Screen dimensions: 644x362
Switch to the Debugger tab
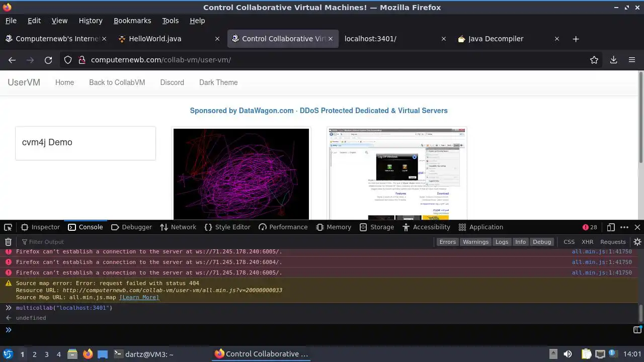(131, 227)
